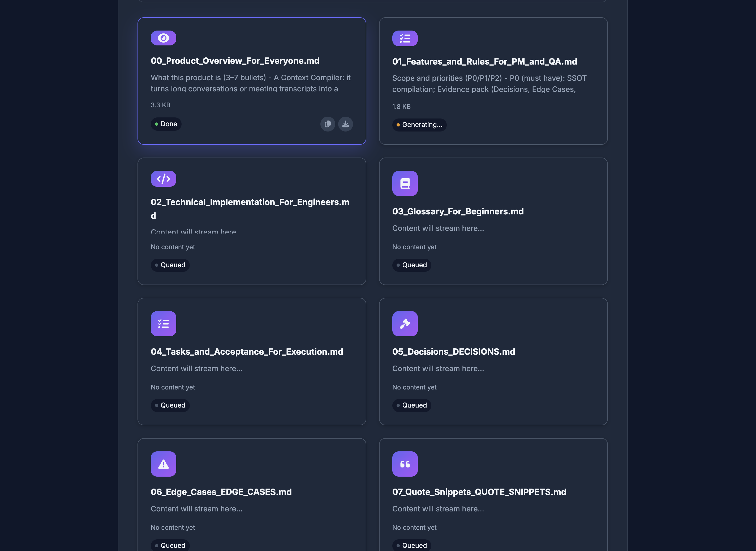Select 04_Tasks_and_Acceptance_For_Execution.md card title
Viewport: 756px width, 551px height.
tap(247, 351)
